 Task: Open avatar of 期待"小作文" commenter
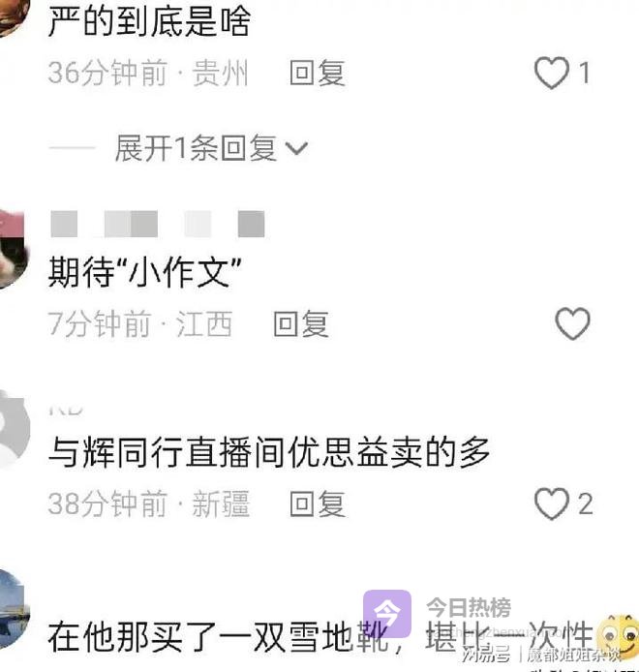click(x=12, y=249)
